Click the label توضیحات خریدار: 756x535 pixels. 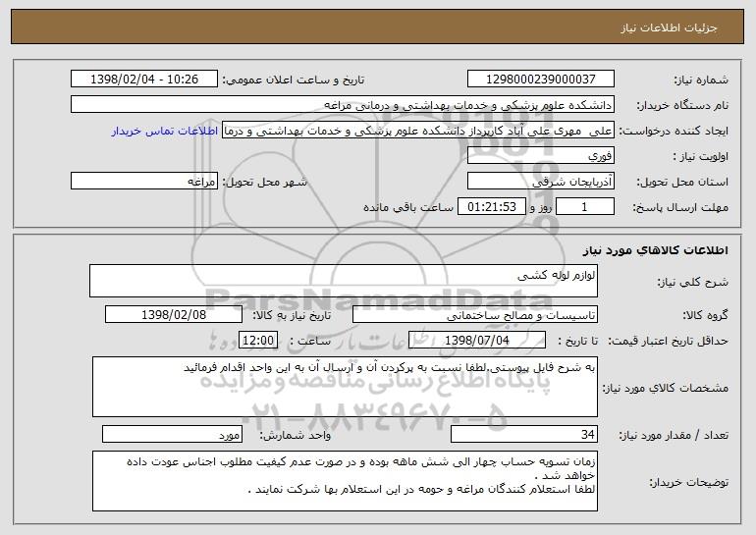tap(689, 482)
